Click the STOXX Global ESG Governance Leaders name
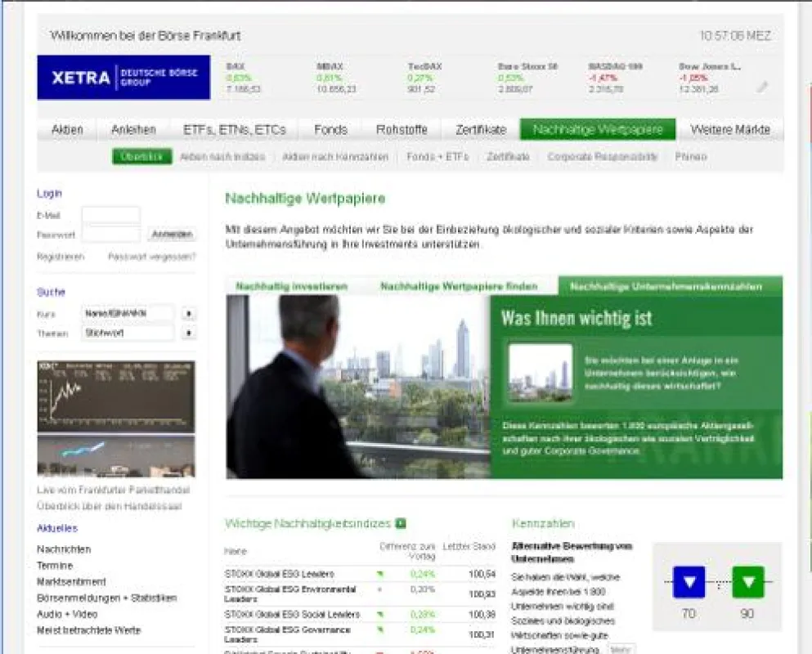Viewport: 812px width, 654px height. [x=287, y=634]
